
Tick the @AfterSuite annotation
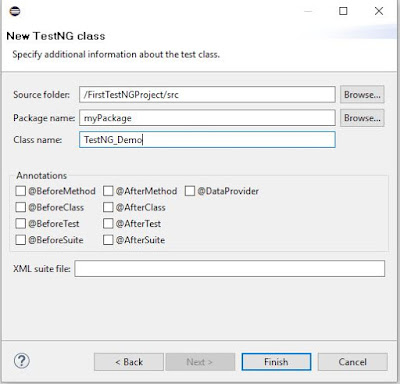pyautogui.click(x=108, y=240)
